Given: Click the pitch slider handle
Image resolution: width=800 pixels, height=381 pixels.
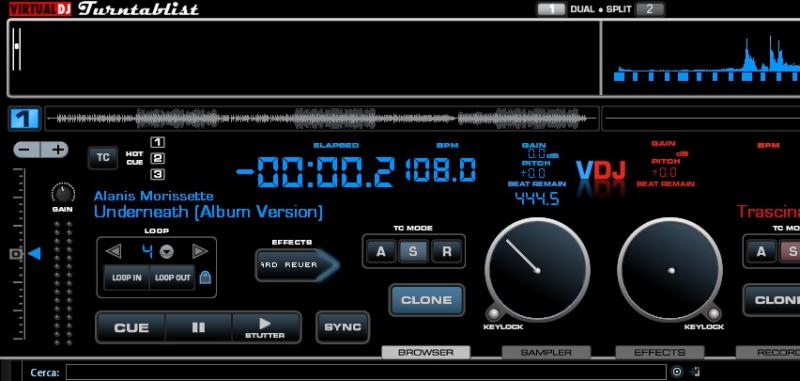Looking at the screenshot, I should [x=17, y=253].
